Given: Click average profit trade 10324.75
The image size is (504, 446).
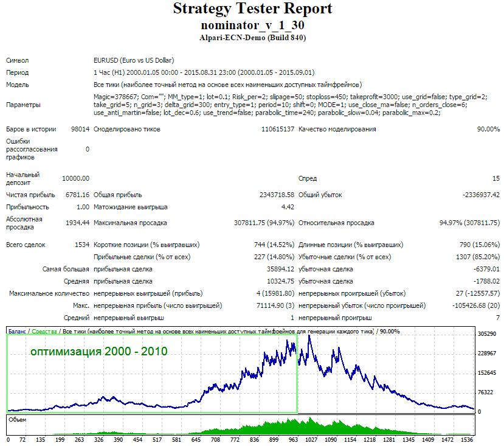Looking at the screenshot, I should click(x=280, y=282).
